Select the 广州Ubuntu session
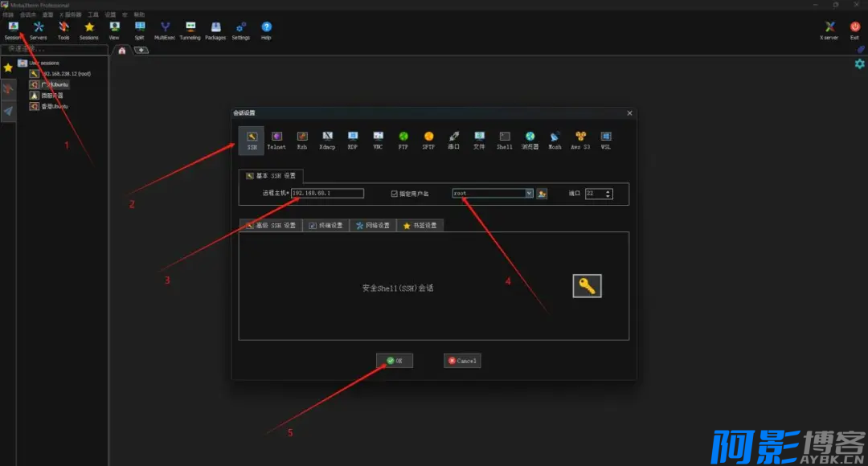Image resolution: width=868 pixels, height=466 pixels. [x=50, y=84]
